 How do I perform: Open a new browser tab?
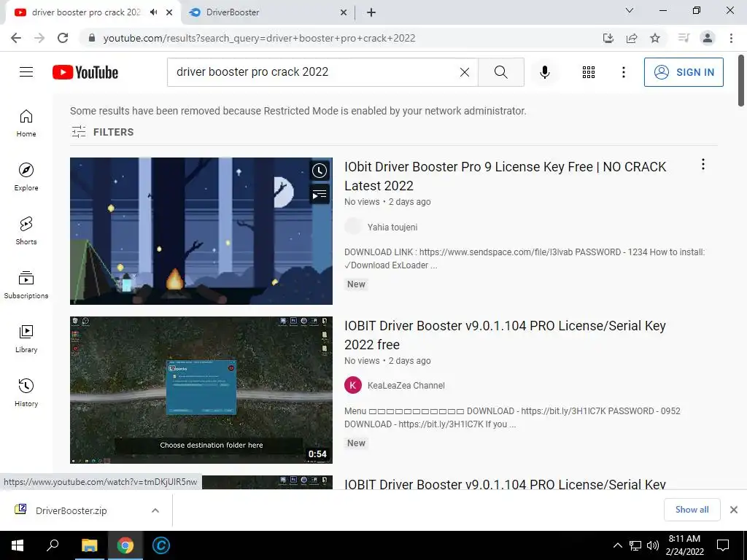pyautogui.click(x=371, y=12)
